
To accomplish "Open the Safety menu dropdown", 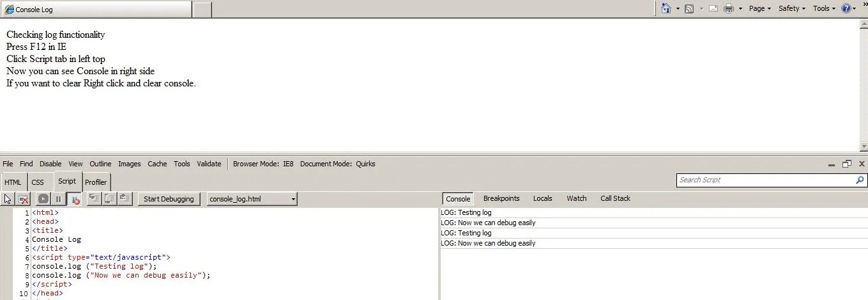I will coord(792,8).
